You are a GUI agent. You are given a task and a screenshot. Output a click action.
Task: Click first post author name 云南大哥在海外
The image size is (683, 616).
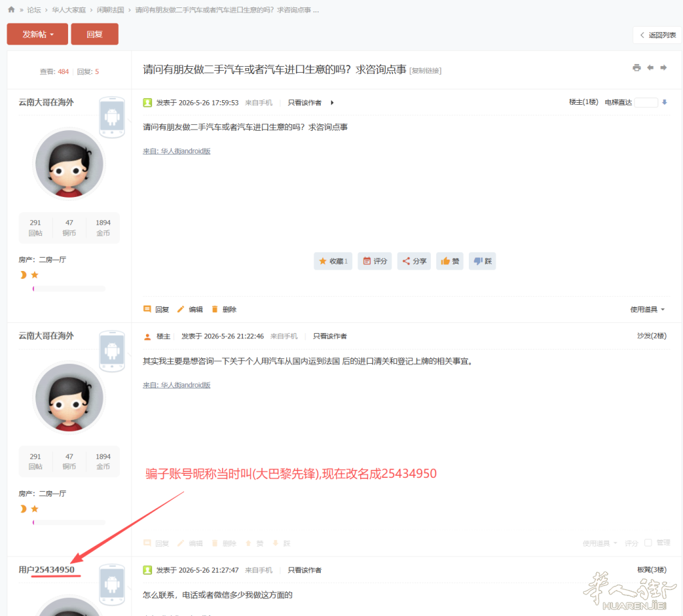(x=46, y=102)
